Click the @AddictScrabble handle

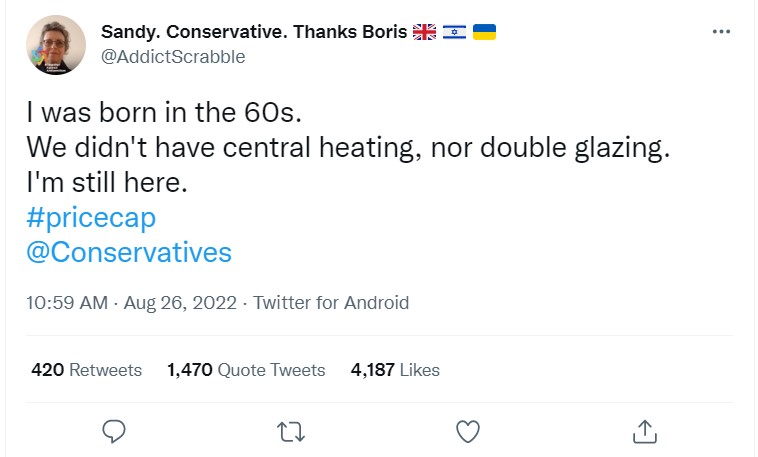coord(173,57)
